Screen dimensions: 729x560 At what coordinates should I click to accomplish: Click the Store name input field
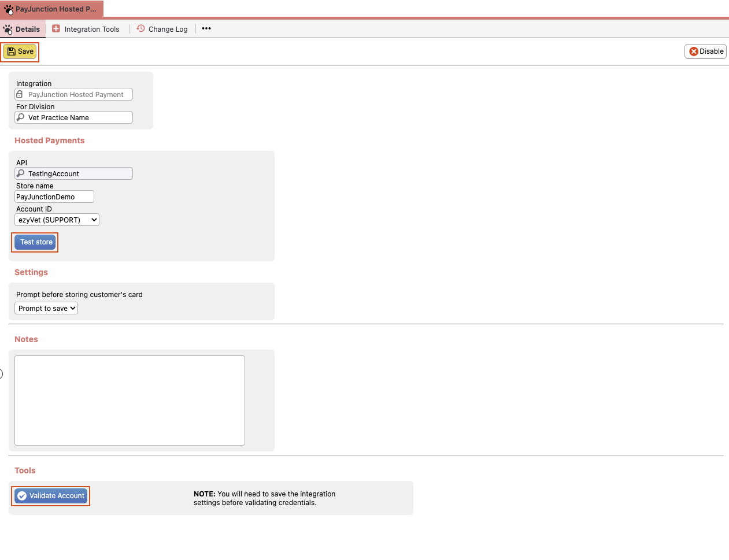tap(54, 196)
